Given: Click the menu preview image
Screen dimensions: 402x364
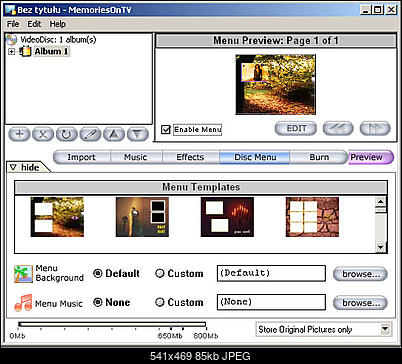Looking at the screenshot, I should tap(276, 85).
